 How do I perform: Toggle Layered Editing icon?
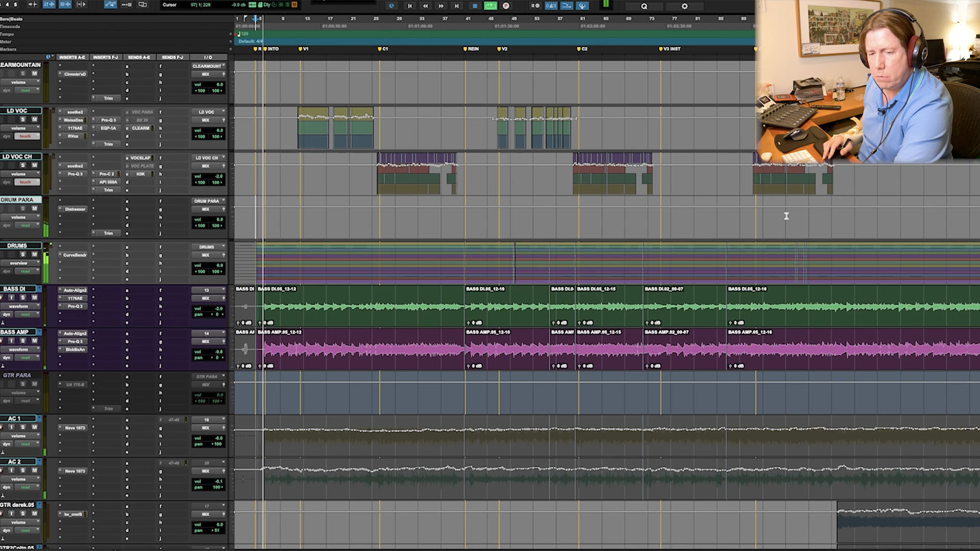143,5
